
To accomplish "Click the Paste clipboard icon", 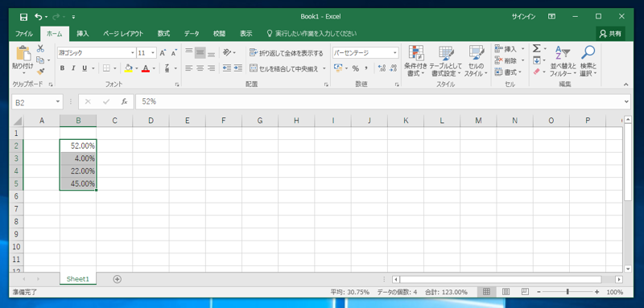I will (x=23, y=53).
